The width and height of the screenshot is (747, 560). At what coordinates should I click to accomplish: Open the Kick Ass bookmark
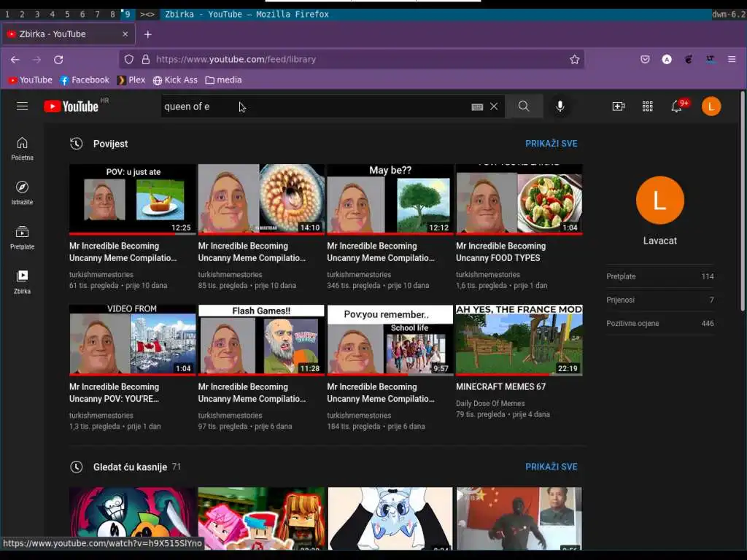175,80
